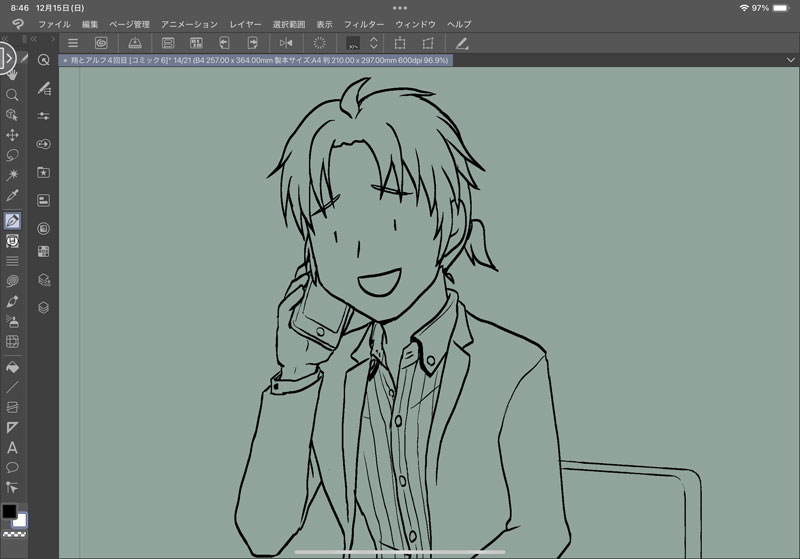Image resolution: width=800 pixels, height=559 pixels.
Task: Select the Move layer tool
Action: click(13, 135)
